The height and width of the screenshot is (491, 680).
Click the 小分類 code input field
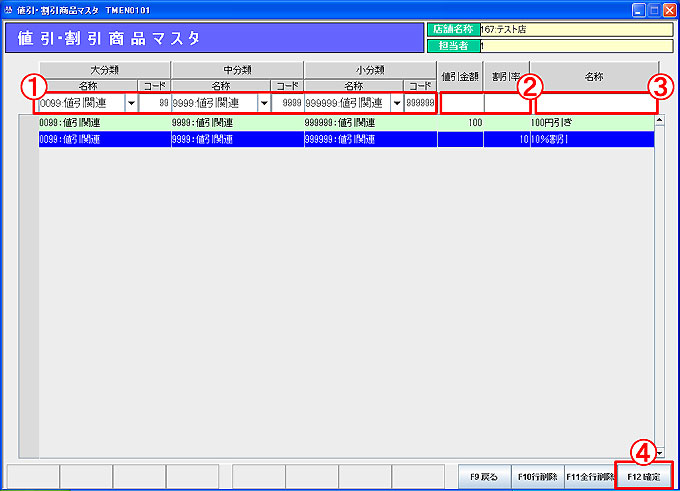(x=420, y=103)
